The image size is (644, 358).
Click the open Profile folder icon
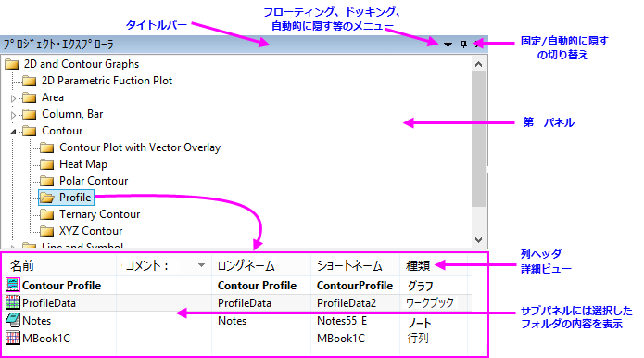(x=47, y=198)
